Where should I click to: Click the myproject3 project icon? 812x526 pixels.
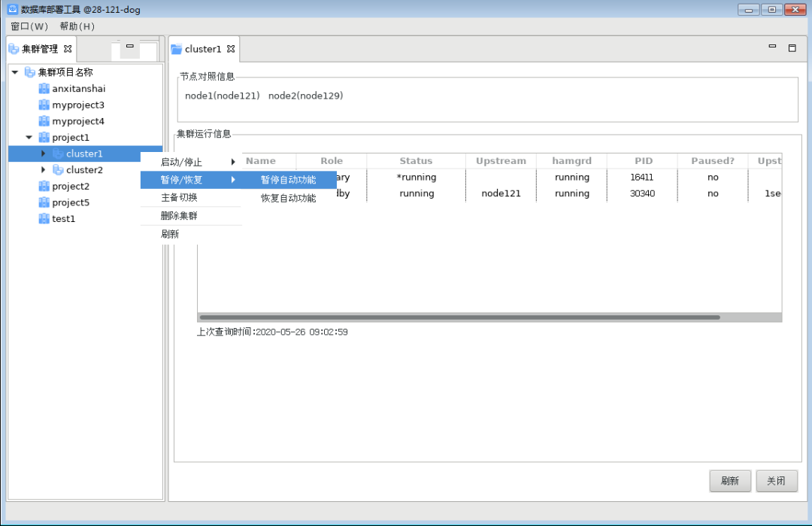click(x=44, y=105)
